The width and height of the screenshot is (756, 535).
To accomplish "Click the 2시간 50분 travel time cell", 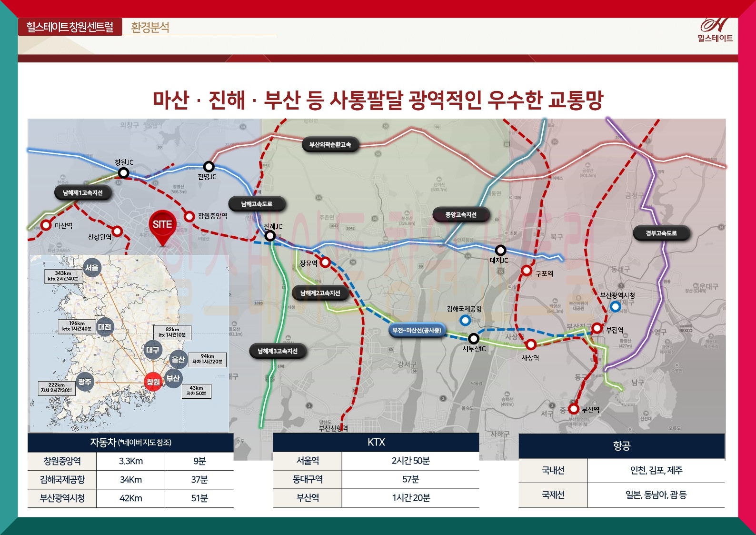I will pyautogui.click(x=411, y=461).
